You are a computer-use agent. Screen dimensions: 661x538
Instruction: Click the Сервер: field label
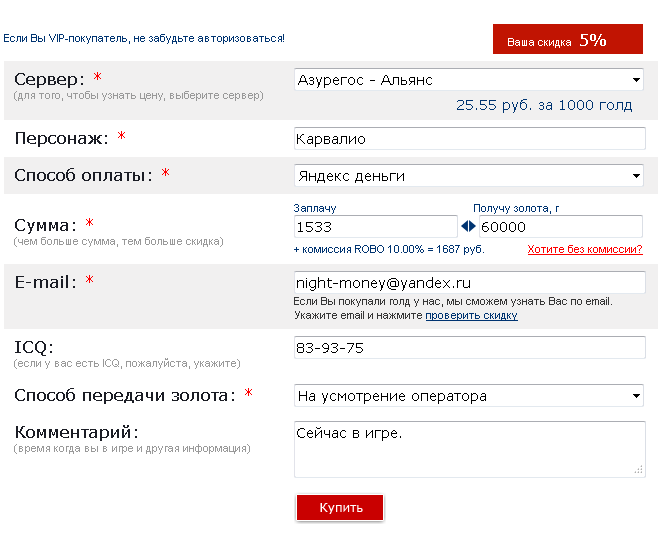[x=49, y=79]
